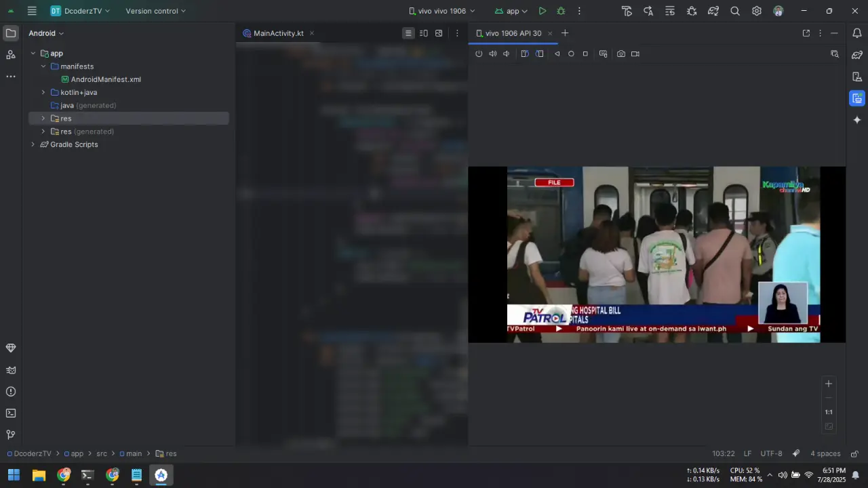Click Attach Debugger to Android Process icon
The width and height of the screenshot is (868, 488).
[x=692, y=11]
